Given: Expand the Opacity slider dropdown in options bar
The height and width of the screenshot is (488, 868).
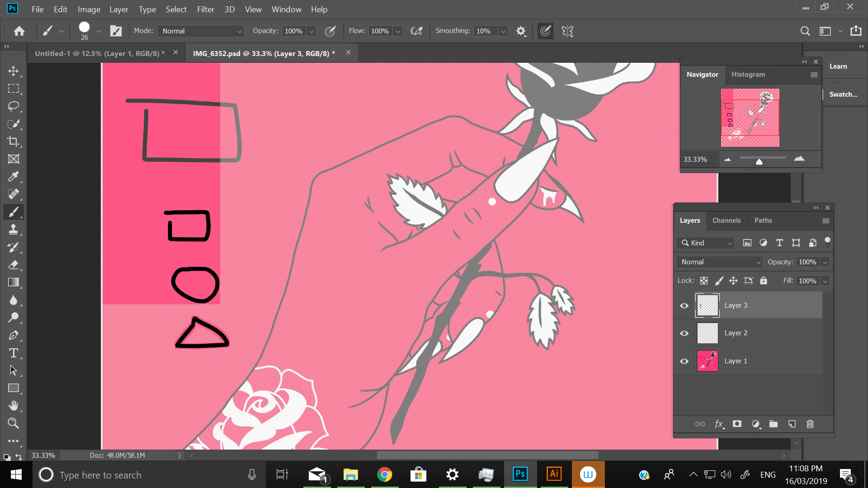Looking at the screenshot, I should (x=311, y=31).
